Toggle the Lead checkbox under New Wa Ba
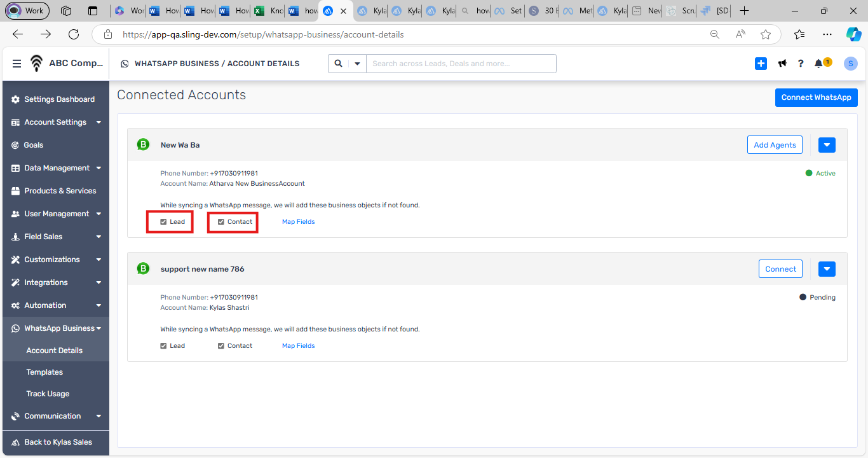This screenshot has width=868, height=458. 163,222
